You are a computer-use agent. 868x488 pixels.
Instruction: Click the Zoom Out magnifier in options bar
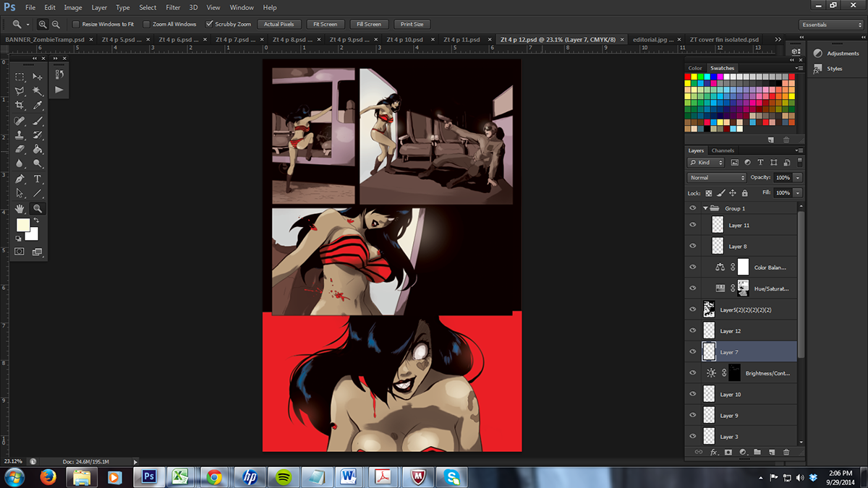[x=56, y=24]
